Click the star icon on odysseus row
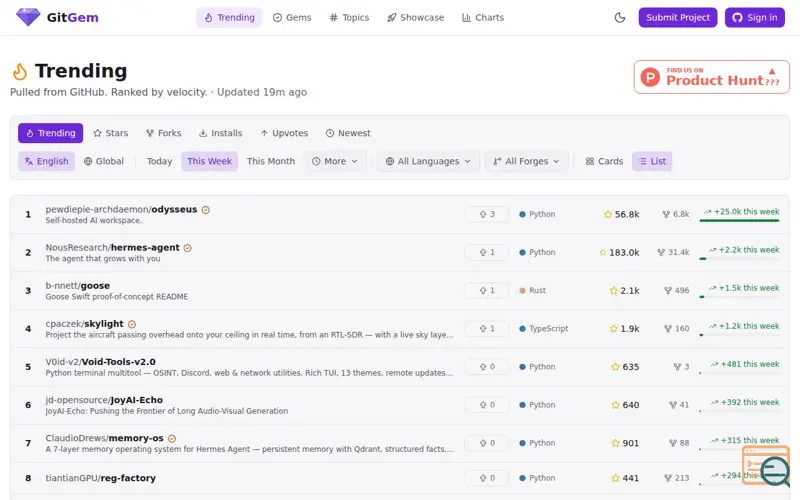 [608, 214]
